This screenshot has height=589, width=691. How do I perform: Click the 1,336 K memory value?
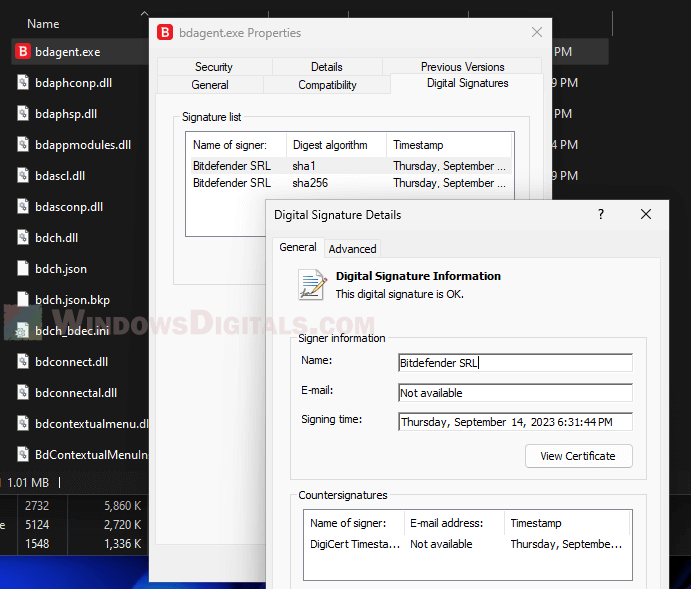click(123, 544)
